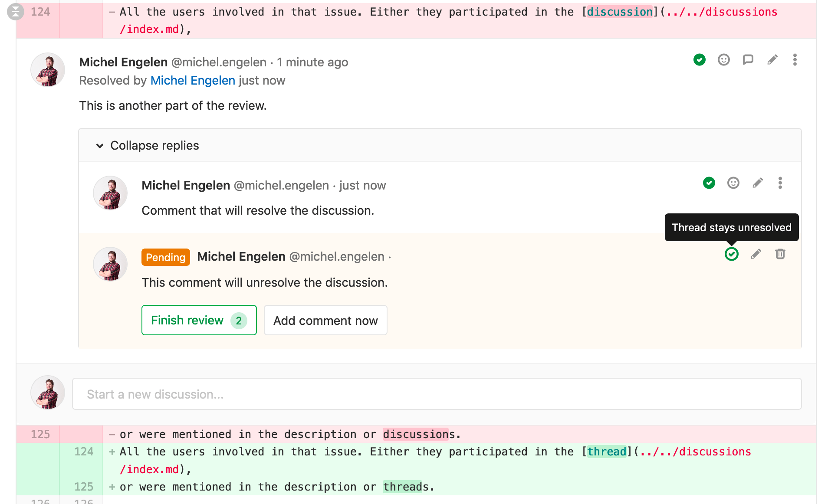
Task: Toggle thread resolve on pending comment
Action: 731,254
